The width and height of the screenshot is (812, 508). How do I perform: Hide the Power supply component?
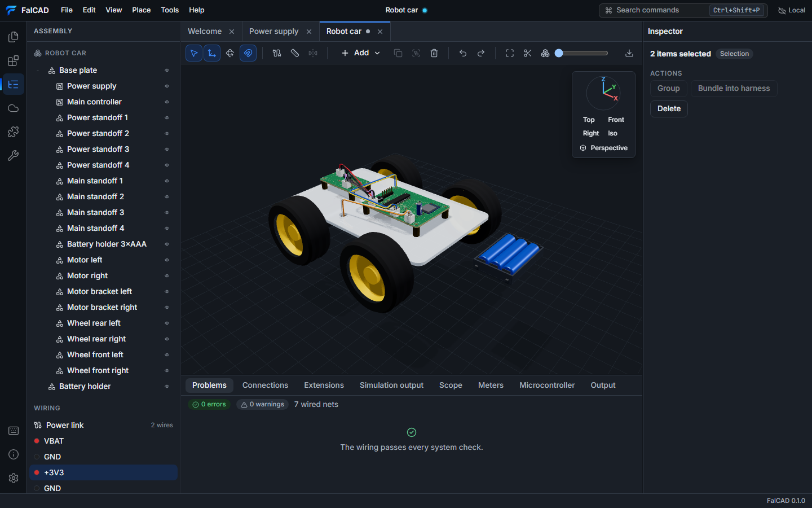(167, 86)
